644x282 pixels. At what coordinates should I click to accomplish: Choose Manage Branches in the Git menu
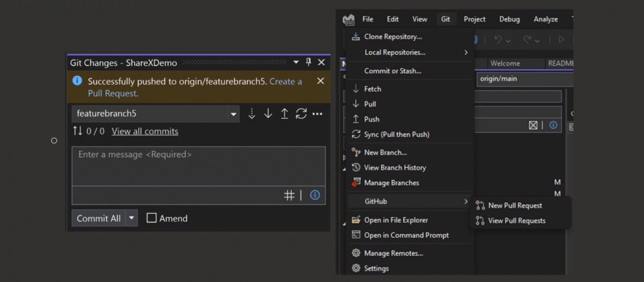[391, 183]
